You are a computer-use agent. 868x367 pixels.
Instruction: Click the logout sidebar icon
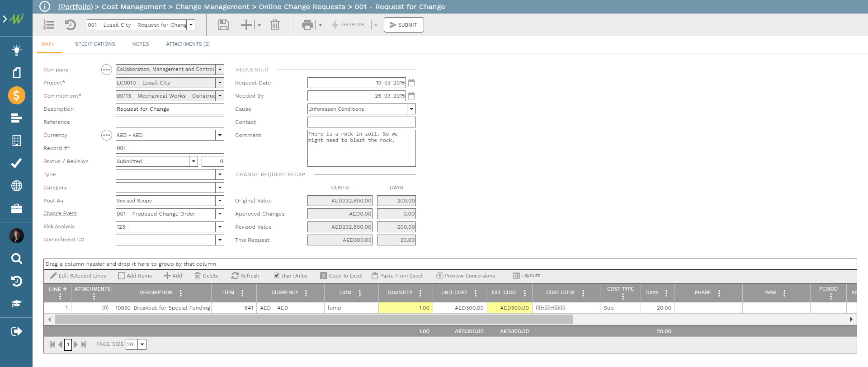17,331
